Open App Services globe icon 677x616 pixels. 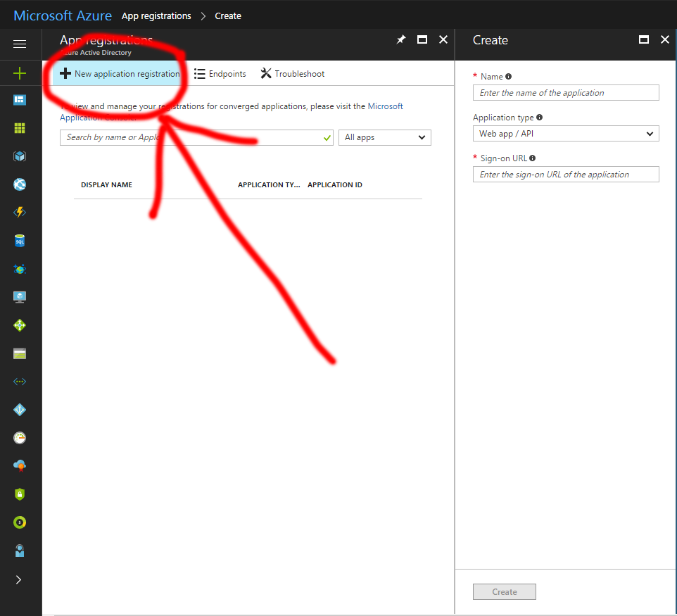[x=20, y=184]
